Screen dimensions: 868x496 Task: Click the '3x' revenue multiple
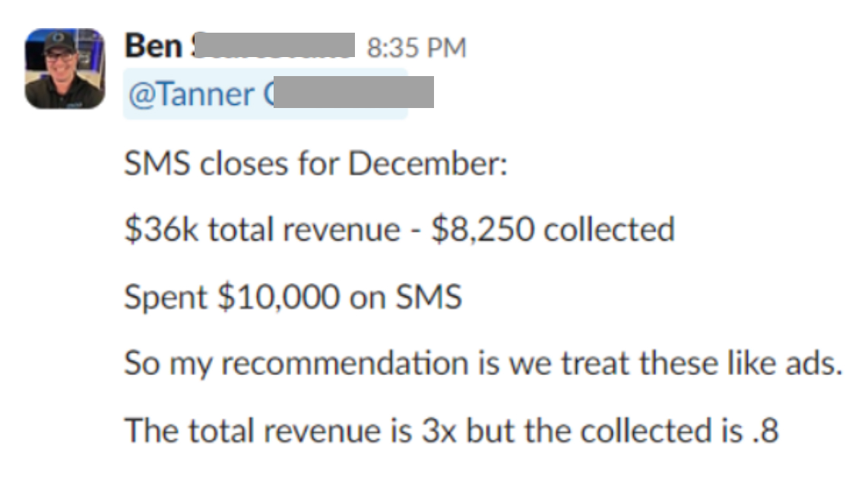pyautogui.click(x=439, y=431)
